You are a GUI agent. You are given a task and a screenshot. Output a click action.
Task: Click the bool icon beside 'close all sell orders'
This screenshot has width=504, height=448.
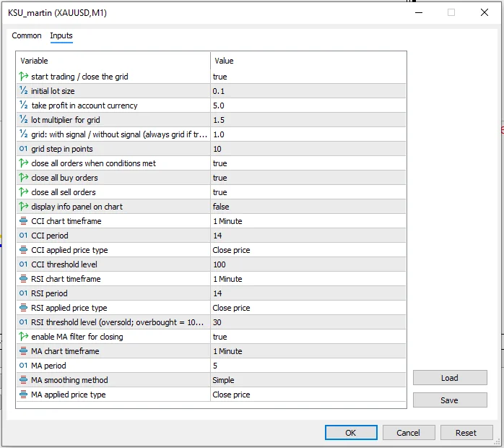[x=23, y=192]
